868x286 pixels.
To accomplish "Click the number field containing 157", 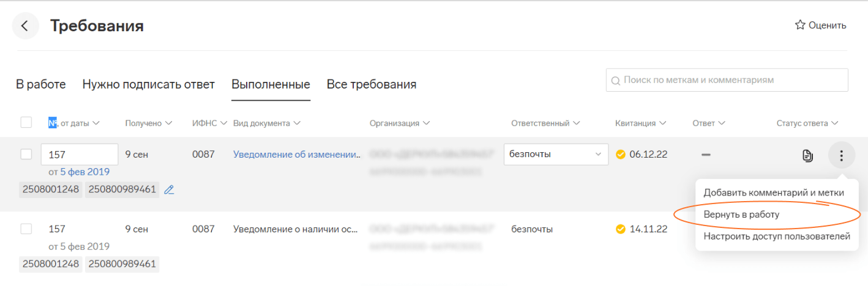I will pos(80,154).
